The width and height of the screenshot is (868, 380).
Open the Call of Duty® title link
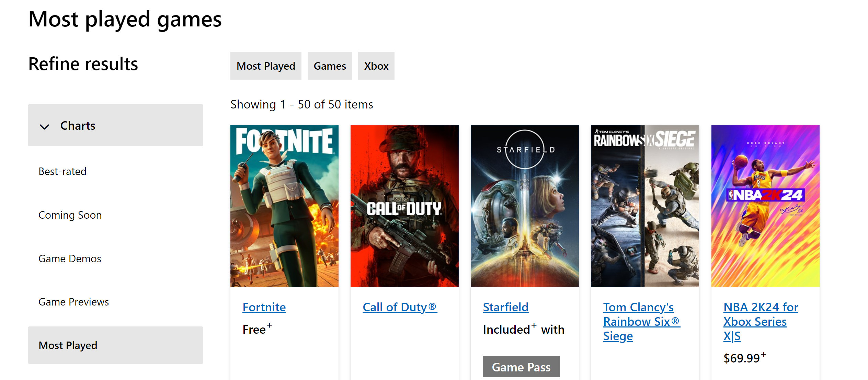pyautogui.click(x=400, y=307)
